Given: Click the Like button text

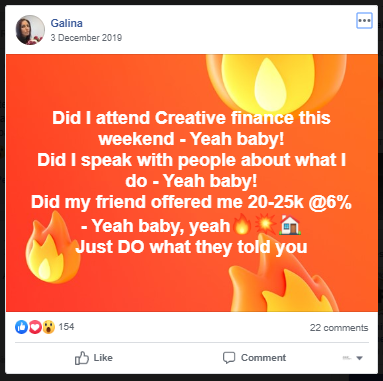Looking at the screenshot, I should point(103,358).
